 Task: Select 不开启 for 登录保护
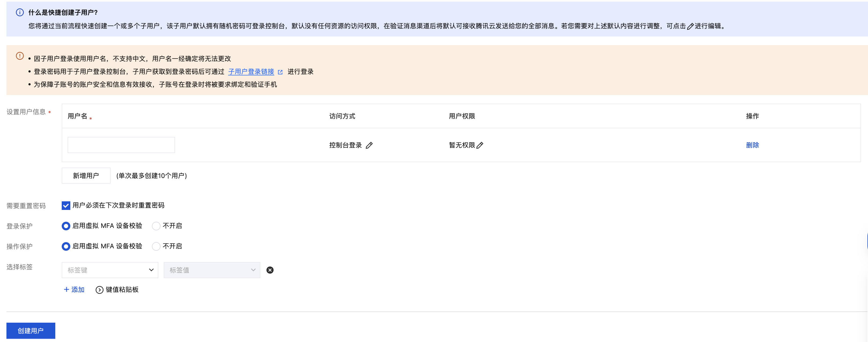coord(156,226)
